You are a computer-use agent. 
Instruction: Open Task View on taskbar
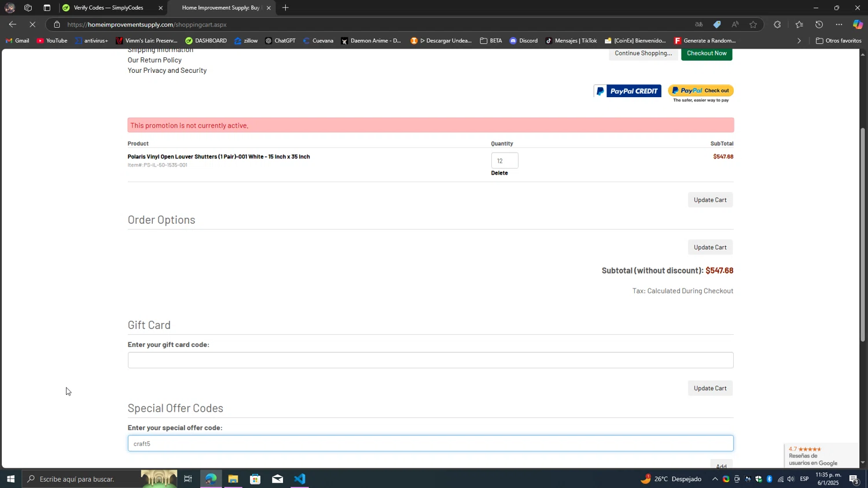(188, 479)
